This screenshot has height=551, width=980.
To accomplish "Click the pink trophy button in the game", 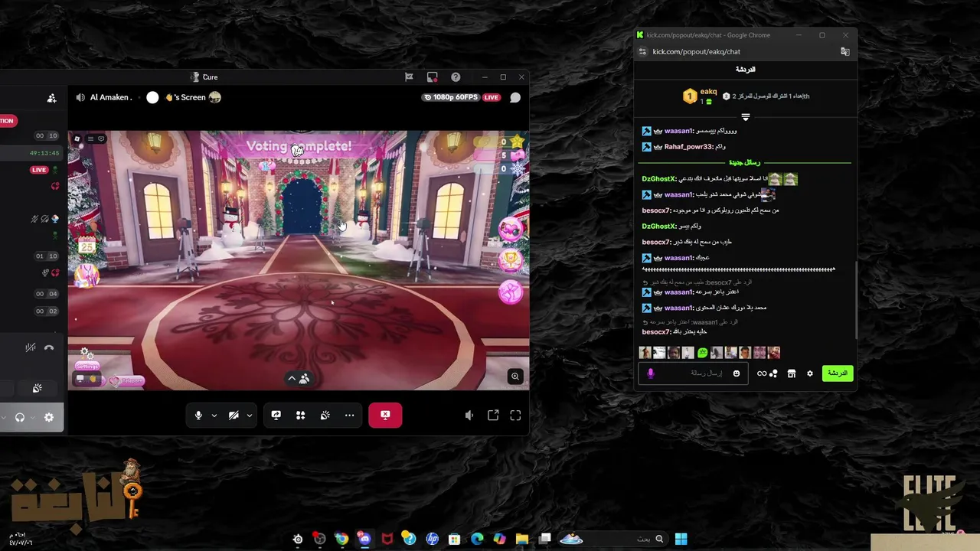I will [511, 260].
